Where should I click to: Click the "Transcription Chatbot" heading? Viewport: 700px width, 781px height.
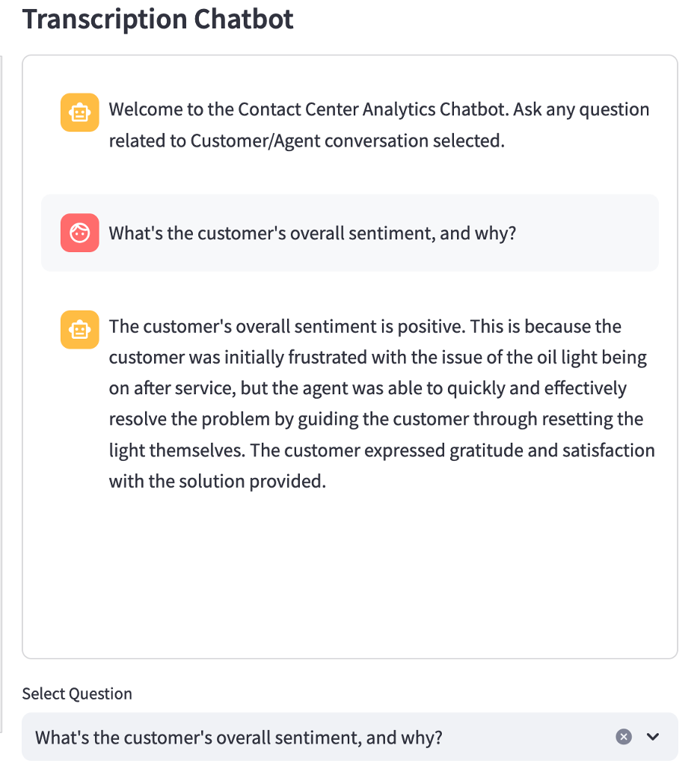coord(158,19)
